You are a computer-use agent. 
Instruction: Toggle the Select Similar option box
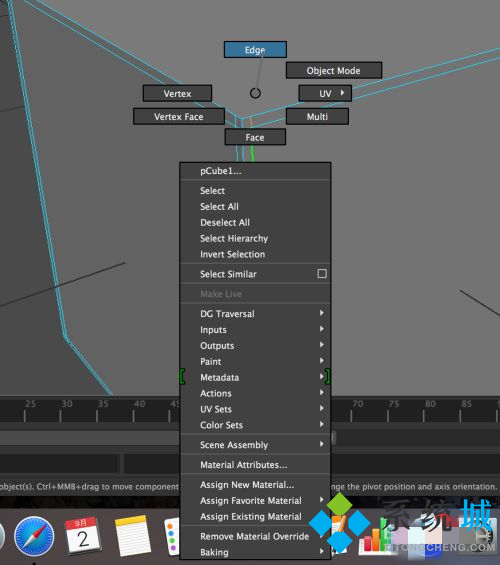(322, 273)
